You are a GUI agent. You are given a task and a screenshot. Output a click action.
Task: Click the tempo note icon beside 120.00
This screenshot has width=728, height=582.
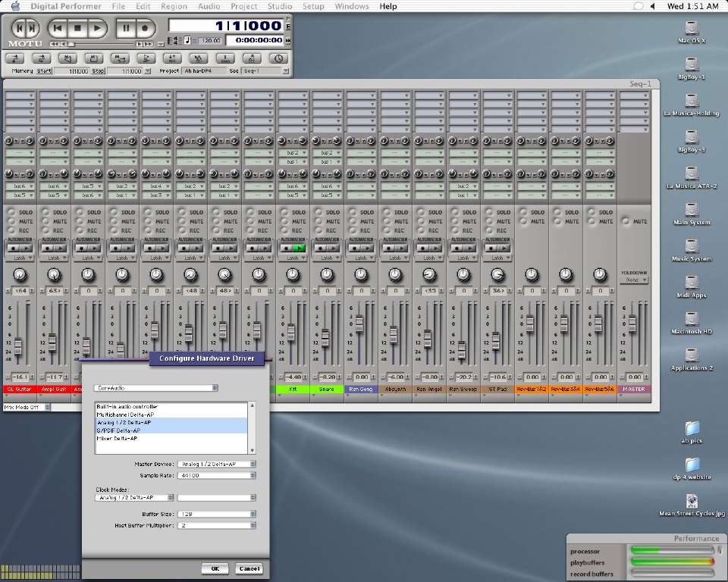(187, 40)
